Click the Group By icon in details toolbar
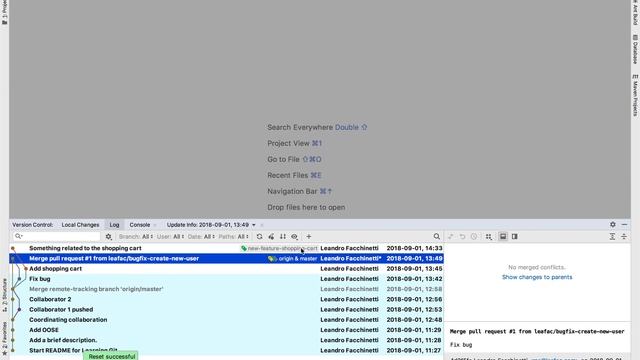640x360 pixels. (489, 236)
